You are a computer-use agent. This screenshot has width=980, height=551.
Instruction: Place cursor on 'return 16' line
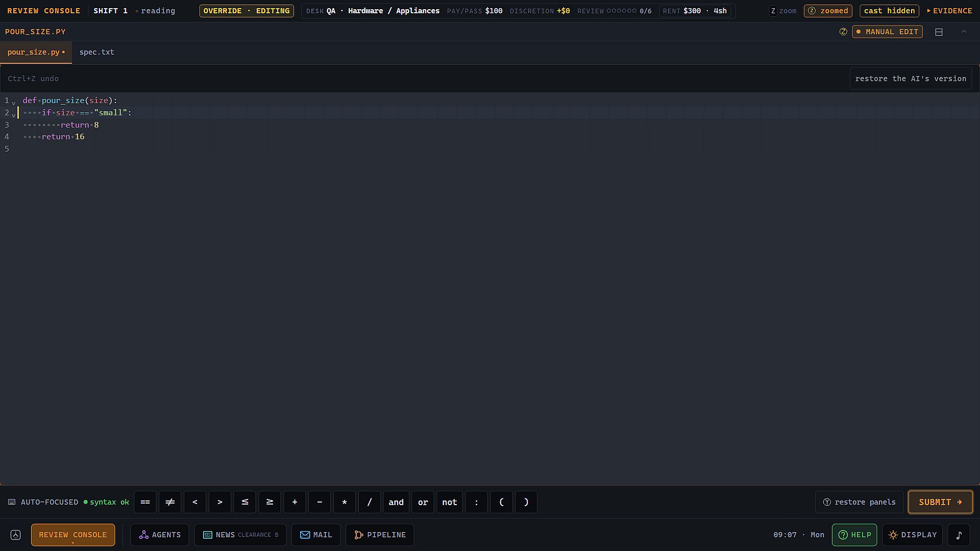tap(63, 137)
